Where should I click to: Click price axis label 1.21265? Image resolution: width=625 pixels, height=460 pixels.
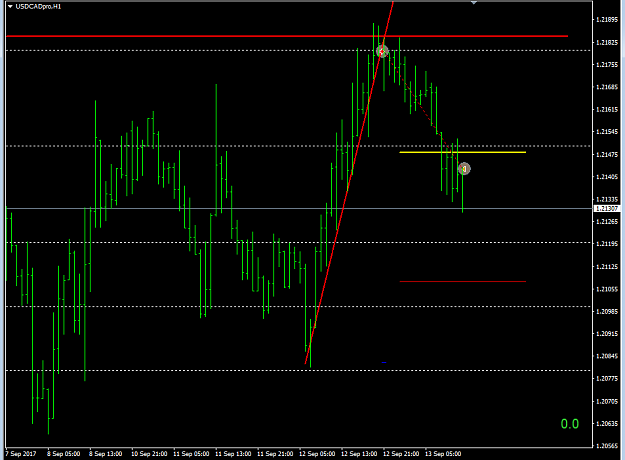[607, 221]
